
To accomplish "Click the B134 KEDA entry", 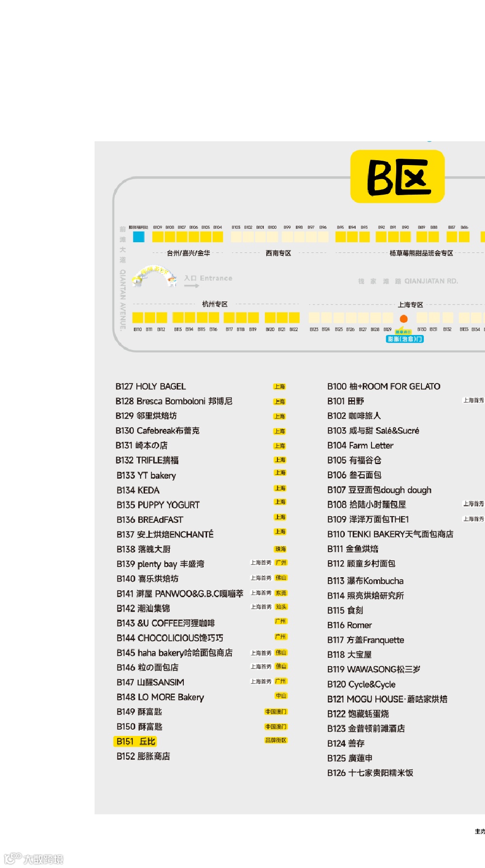I will click(x=138, y=490).
